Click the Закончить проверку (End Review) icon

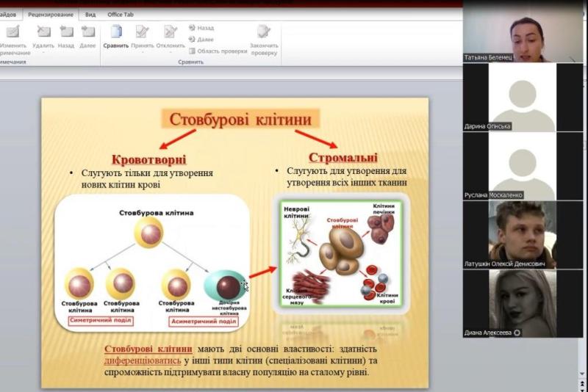click(263, 32)
